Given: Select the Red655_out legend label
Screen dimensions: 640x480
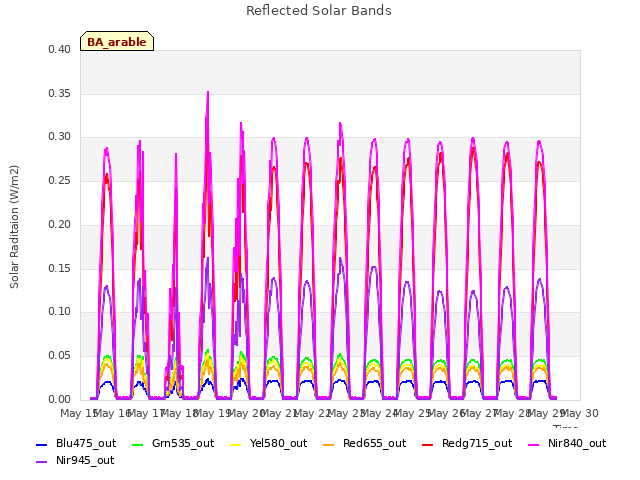Looking at the screenshot, I should (x=374, y=443).
